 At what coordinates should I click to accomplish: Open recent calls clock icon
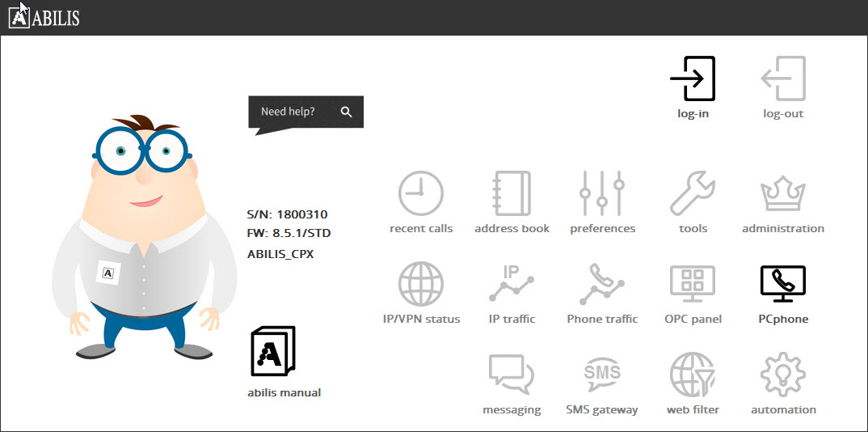click(x=421, y=193)
